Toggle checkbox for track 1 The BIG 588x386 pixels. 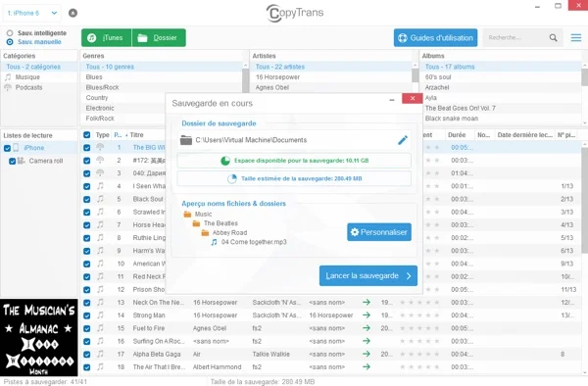86,148
